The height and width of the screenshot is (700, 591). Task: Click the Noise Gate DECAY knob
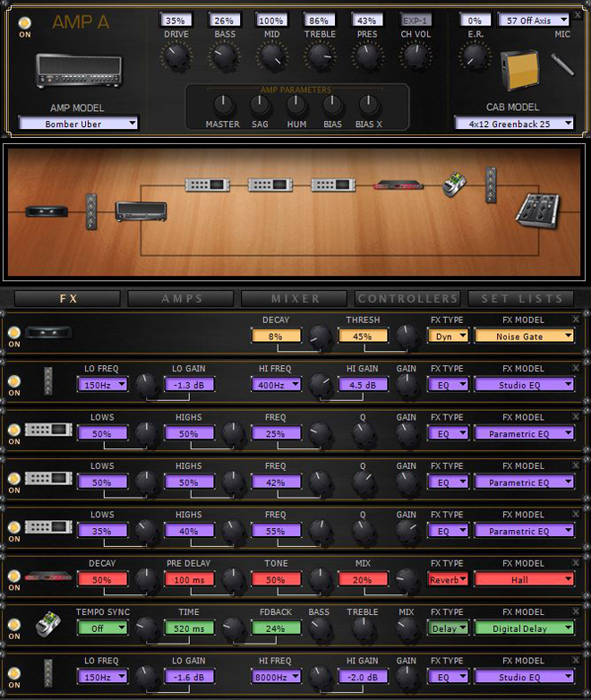(x=321, y=337)
